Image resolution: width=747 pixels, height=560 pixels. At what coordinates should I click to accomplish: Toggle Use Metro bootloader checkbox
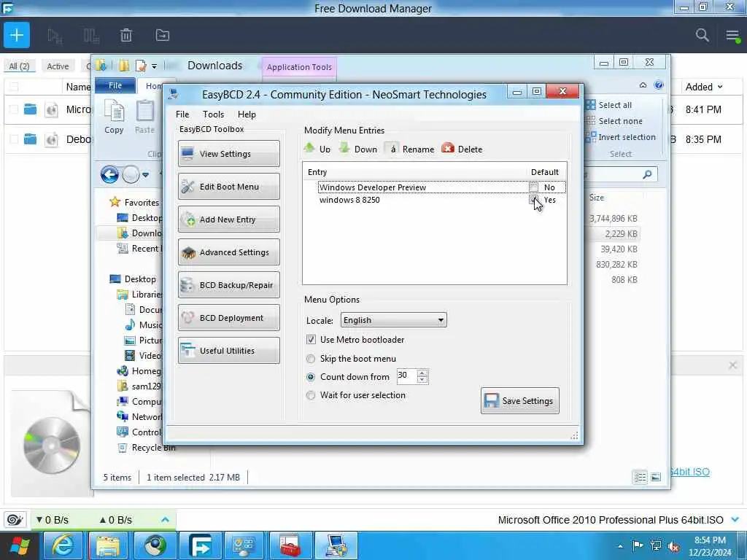(311, 340)
